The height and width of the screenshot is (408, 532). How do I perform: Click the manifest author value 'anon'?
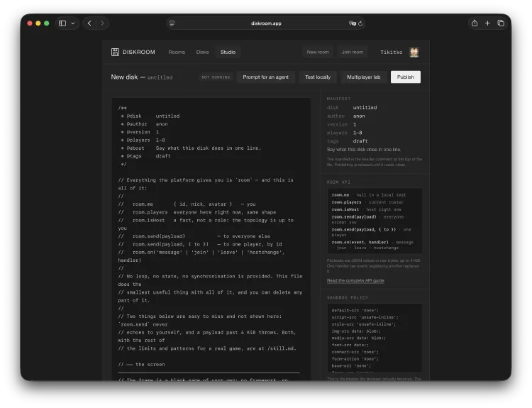pyautogui.click(x=359, y=116)
